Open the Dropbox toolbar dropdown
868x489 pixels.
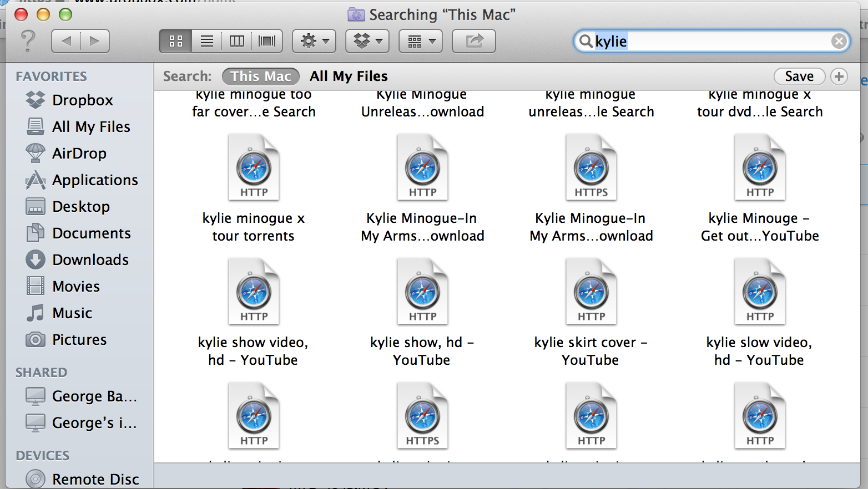[367, 41]
